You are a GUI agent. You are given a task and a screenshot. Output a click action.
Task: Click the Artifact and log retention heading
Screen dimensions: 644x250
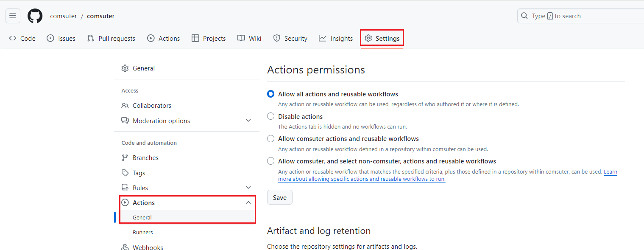pos(319,230)
